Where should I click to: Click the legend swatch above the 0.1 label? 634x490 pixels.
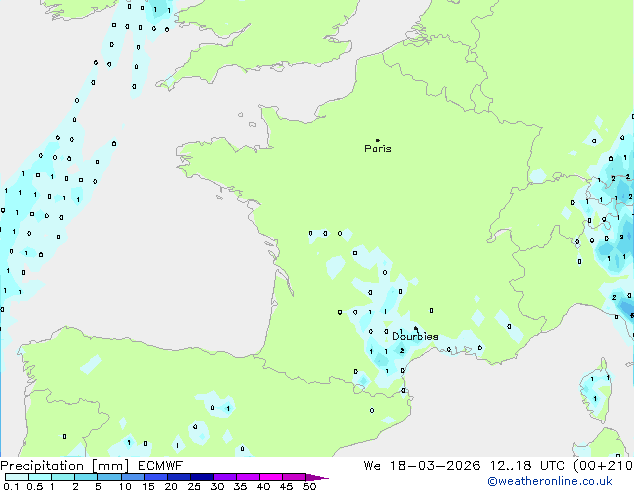10,477
